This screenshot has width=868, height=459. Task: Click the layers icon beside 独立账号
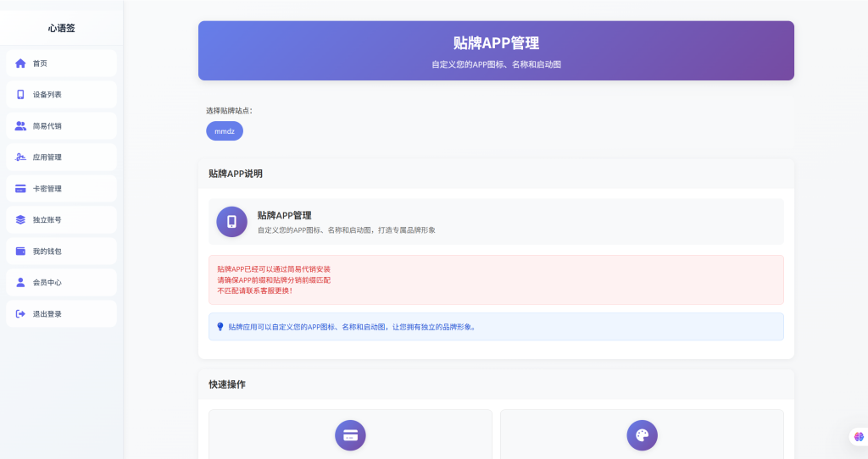(20, 219)
